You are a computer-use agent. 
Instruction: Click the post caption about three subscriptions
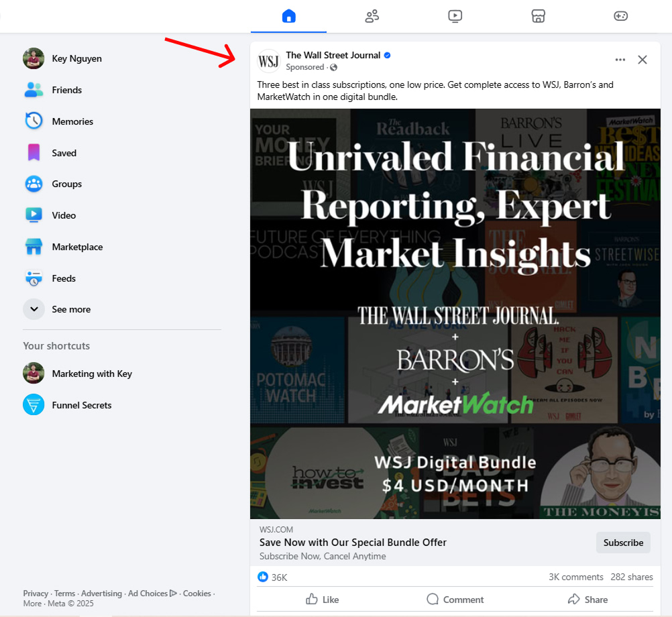tap(435, 91)
